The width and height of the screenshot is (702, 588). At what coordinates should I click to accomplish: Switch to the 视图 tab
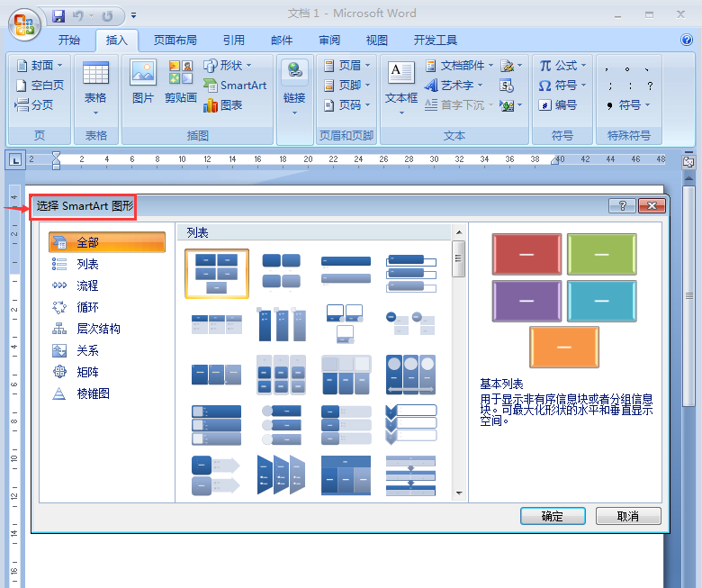(376, 41)
